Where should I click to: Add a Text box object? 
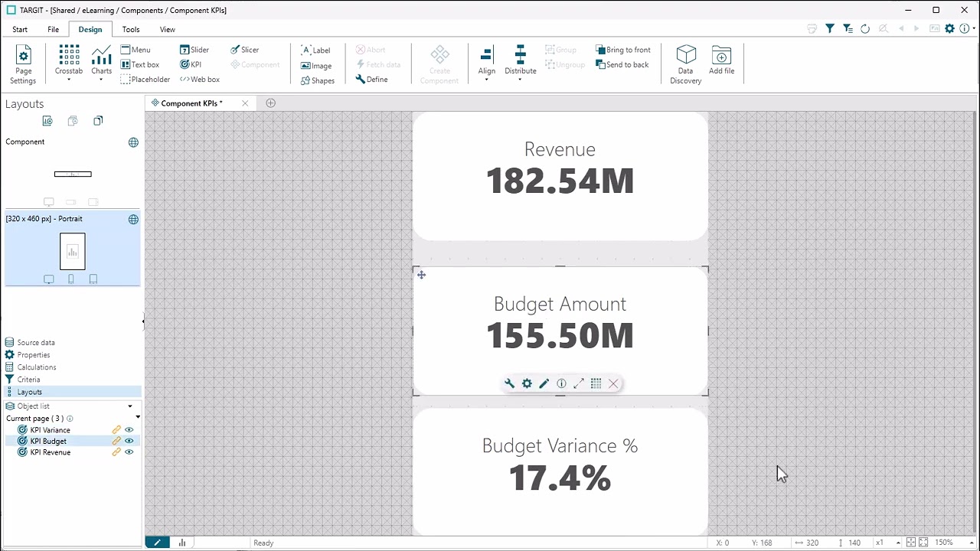point(140,65)
